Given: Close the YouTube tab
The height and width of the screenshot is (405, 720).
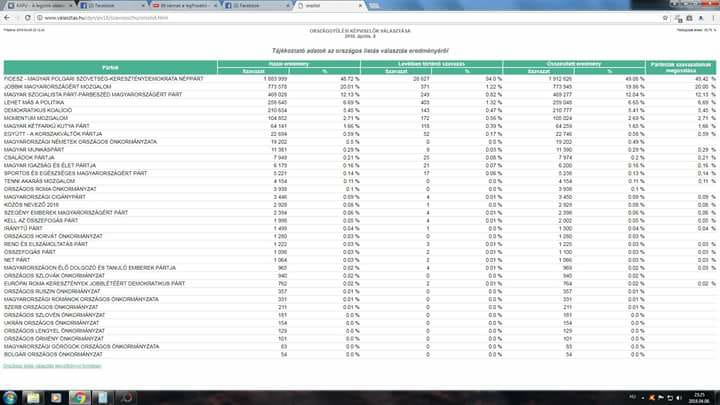Looking at the screenshot, I should (x=215, y=6).
